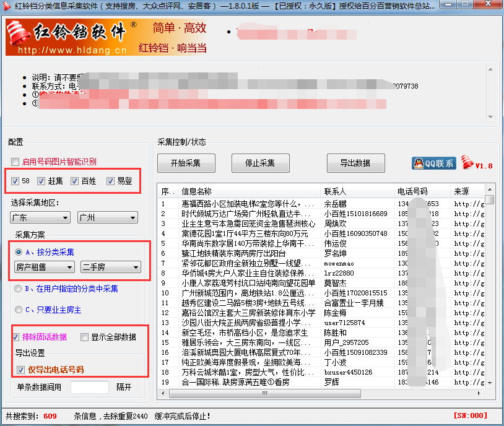The height and width of the screenshot is (426, 504).
Task: Select row 惠福西路小区加装电梯2室您等什么
Action: [x=321, y=204]
